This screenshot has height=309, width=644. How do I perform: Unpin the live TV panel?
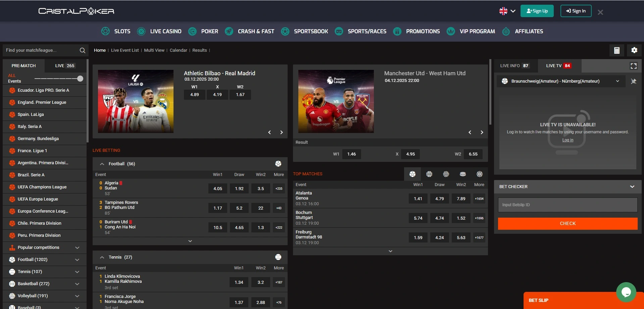point(633,81)
